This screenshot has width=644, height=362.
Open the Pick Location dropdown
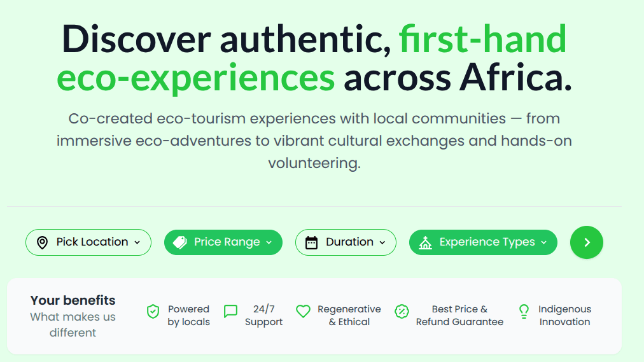(88, 242)
